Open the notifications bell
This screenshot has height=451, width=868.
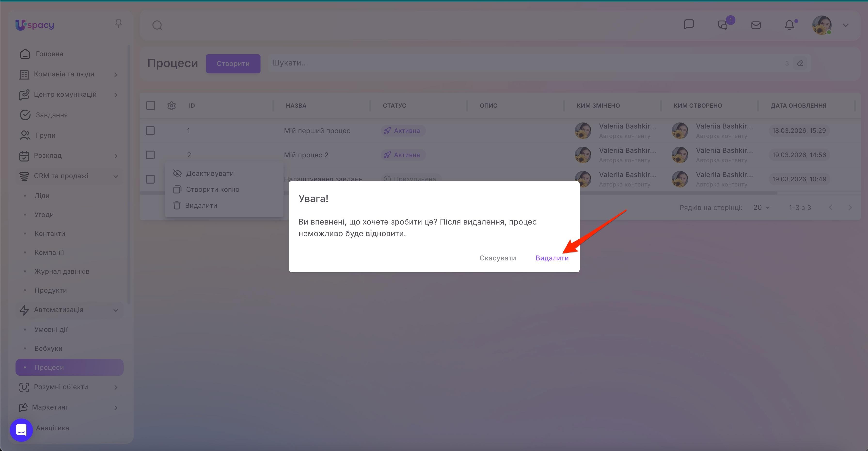pos(789,25)
